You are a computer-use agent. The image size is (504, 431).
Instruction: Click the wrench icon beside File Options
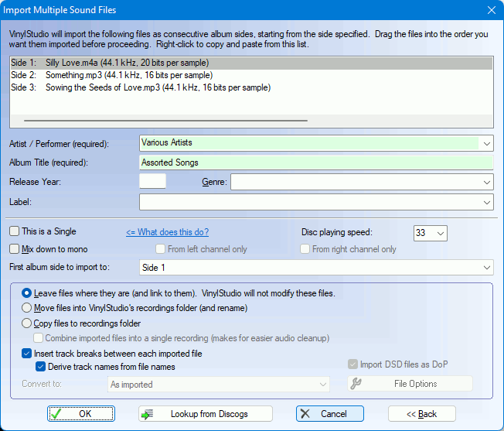(x=356, y=384)
